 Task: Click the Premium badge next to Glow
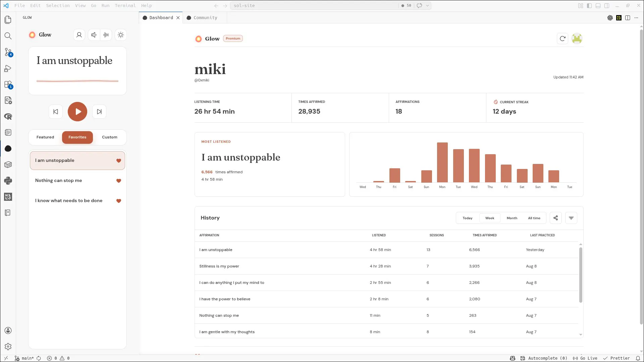(x=233, y=39)
